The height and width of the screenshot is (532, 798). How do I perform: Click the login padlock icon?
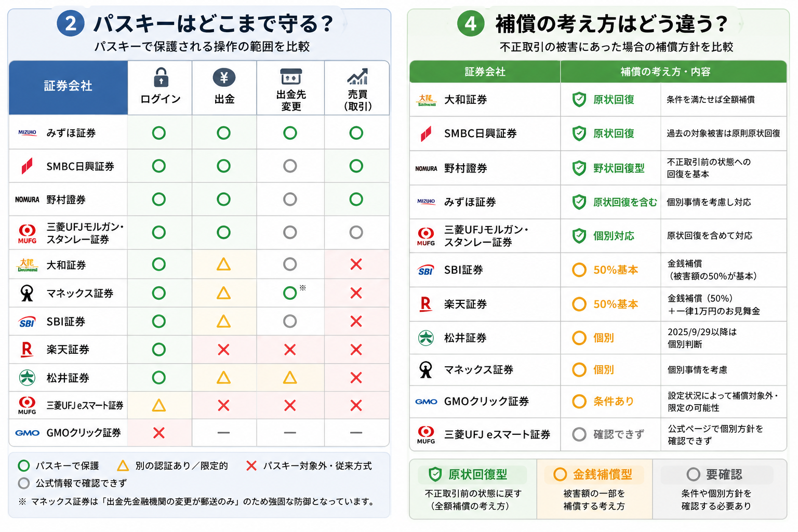pyautogui.click(x=161, y=77)
